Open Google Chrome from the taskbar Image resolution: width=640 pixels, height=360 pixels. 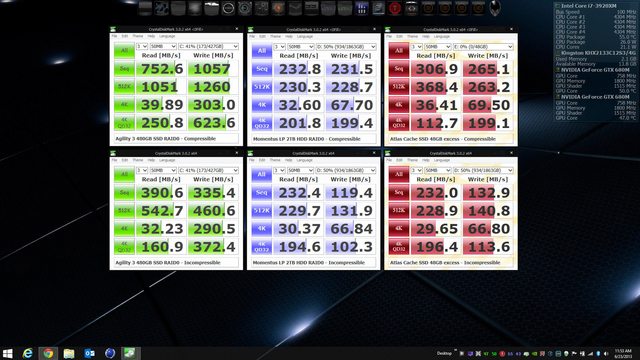pyautogui.click(x=48, y=353)
